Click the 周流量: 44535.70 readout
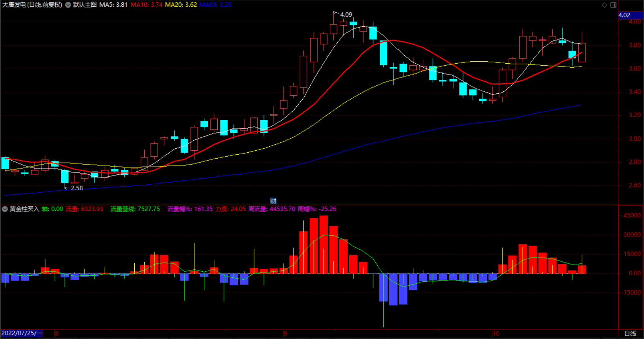Screen dimensions: 644x339 click(x=272, y=209)
